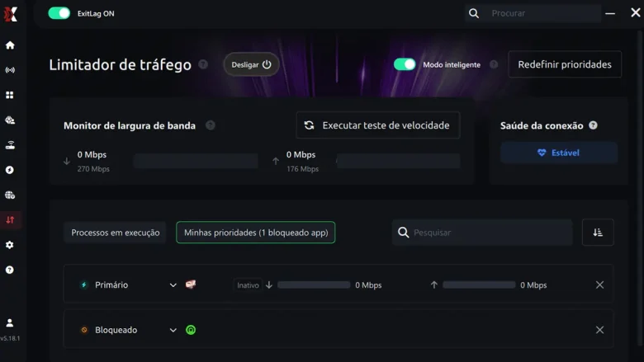Open the live signal broadcast sidebar icon
This screenshot has height=362, width=644.
point(10,70)
